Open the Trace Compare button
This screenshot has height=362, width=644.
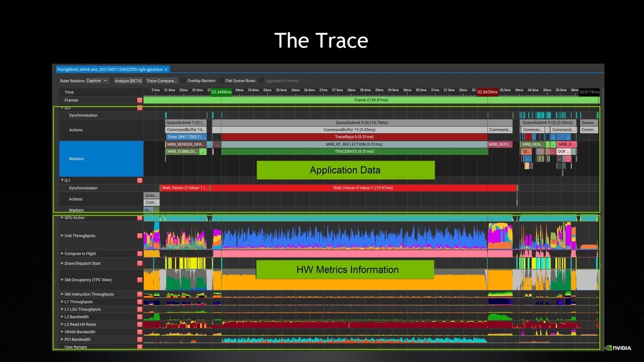point(162,81)
